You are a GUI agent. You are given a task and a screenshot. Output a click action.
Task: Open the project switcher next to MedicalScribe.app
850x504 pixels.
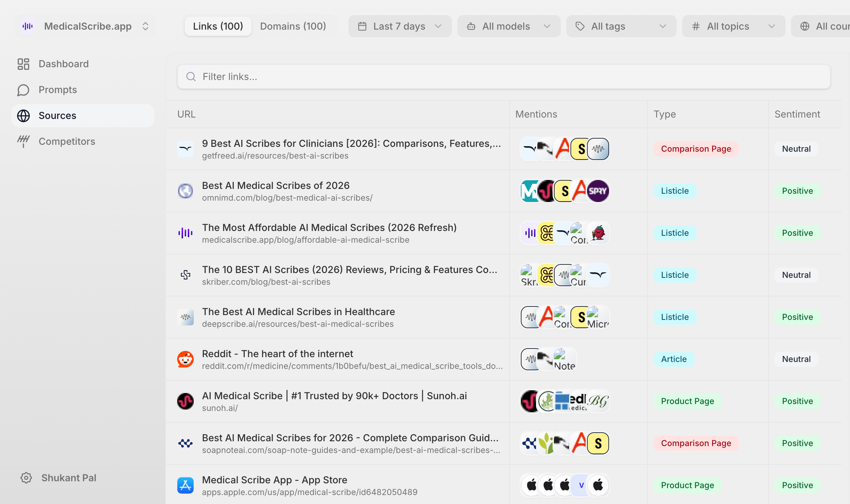click(145, 26)
